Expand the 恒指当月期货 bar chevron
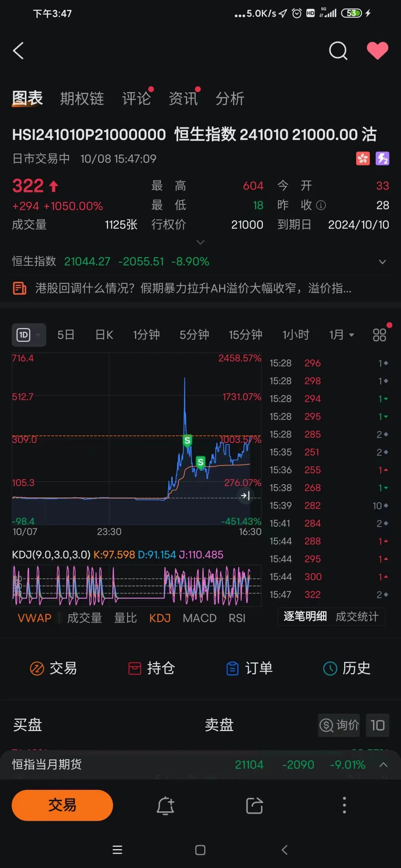 click(x=384, y=765)
